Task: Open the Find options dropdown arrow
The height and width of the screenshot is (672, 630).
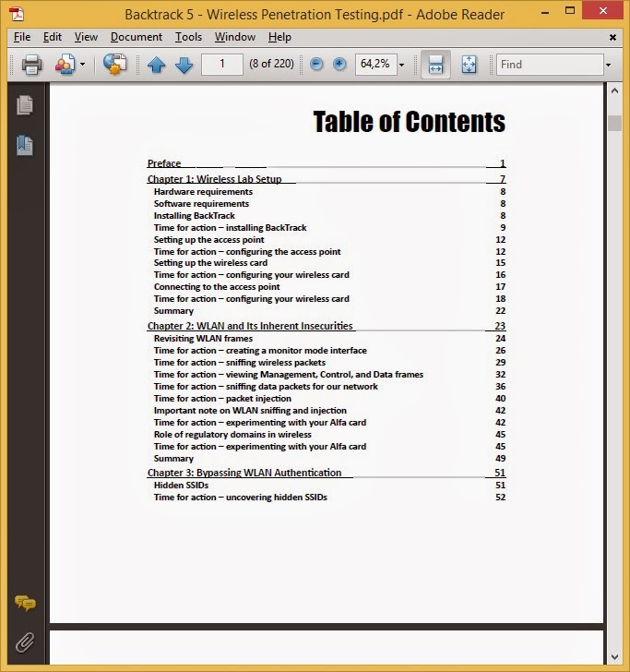Action: [608, 65]
